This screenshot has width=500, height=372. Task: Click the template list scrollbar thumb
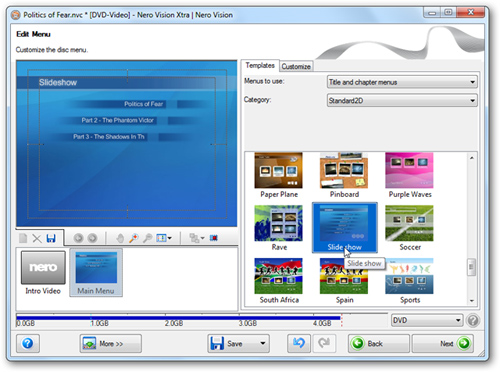(x=472, y=267)
